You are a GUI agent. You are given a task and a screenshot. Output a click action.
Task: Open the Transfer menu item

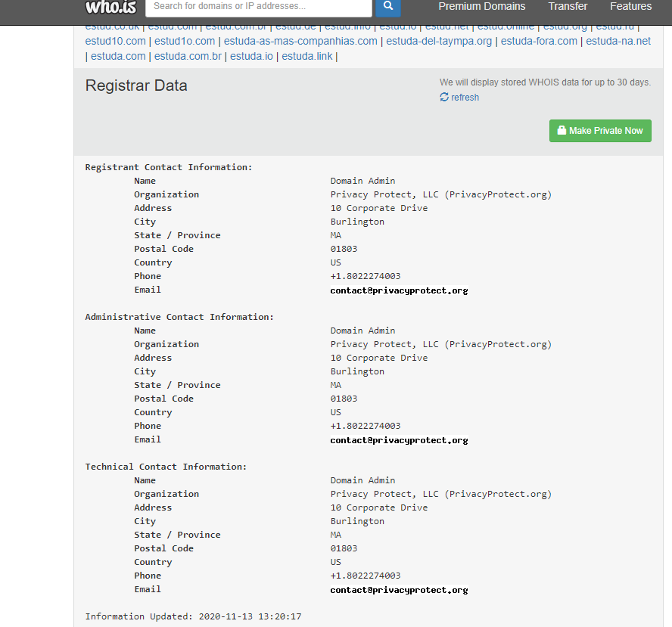(x=568, y=6)
